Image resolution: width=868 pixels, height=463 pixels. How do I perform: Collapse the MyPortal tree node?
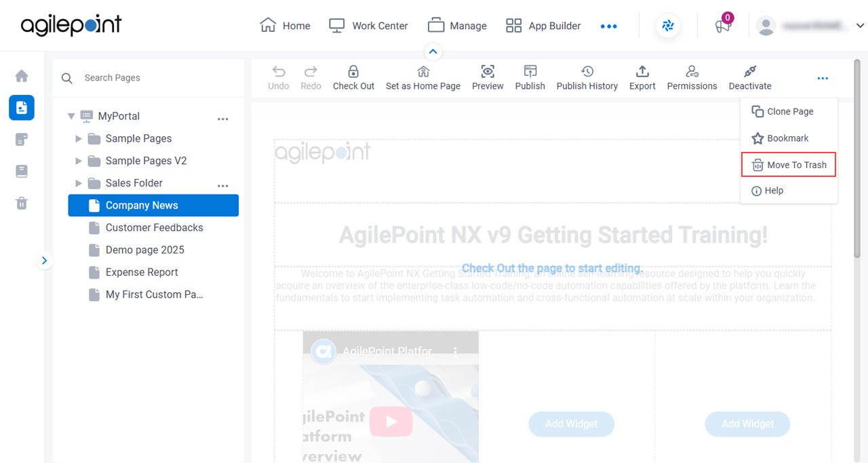click(71, 117)
